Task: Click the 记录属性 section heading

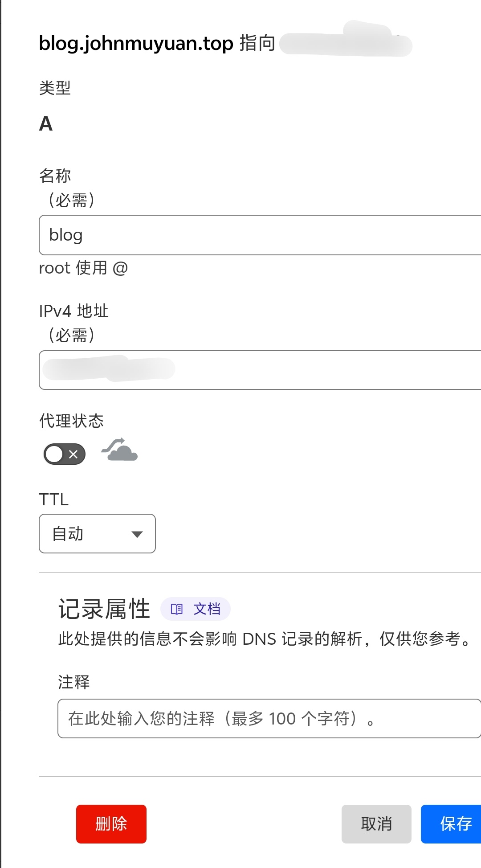Action: [104, 609]
